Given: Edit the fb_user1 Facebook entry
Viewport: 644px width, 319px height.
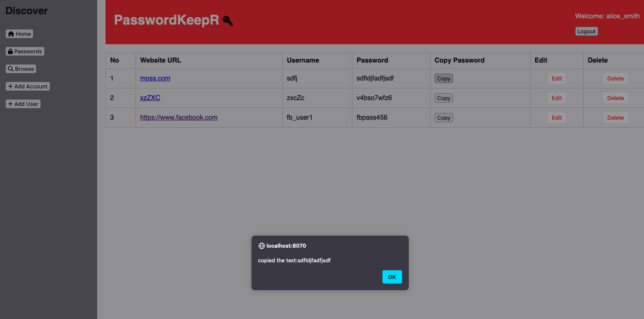Looking at the screenshot, I should 556,118.
